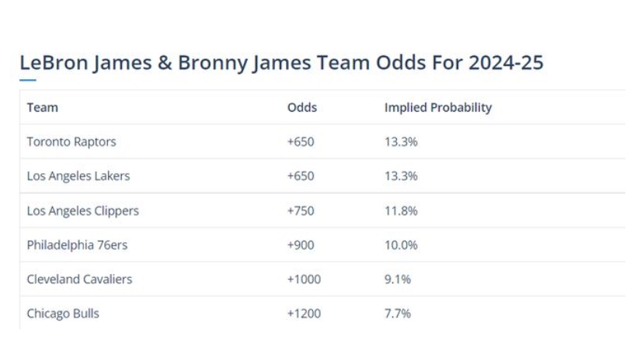This screenshot has width=644, height=354.
Task: Click the Los Angeles Lakers +650 odds value
Action: (301, 176)
